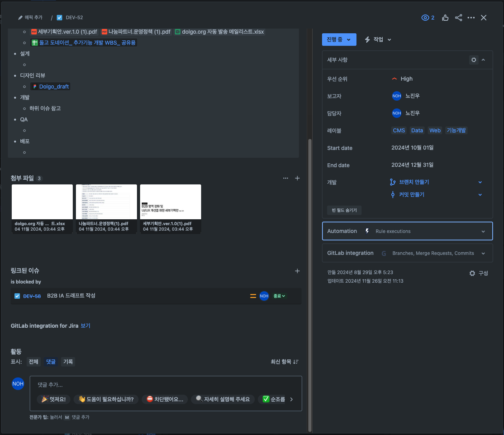Image resolution: width=504 pixels, height=435 pixels.
Task: Insert the 순조롭 quick comment
Action: click(x=274, y=399)
